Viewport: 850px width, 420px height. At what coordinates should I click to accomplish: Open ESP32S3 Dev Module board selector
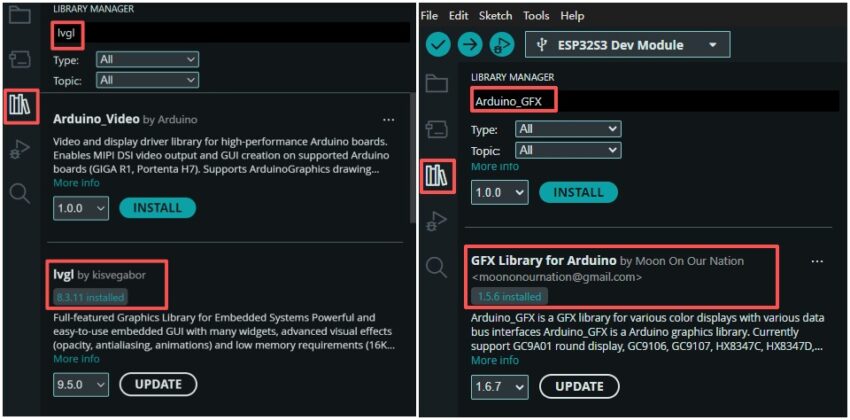[x=627, y=45]
